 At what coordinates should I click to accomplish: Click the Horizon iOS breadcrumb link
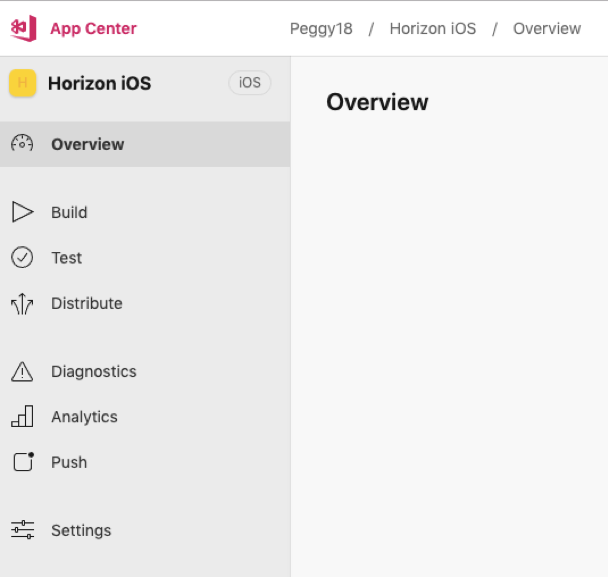pyautogui.click(x=433, y=29)
